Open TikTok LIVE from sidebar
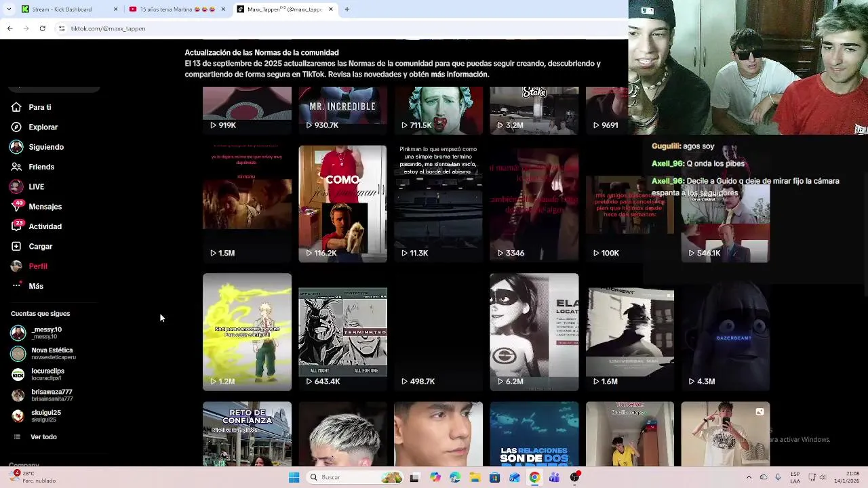 pyautogui.click(x=27, y=186)
